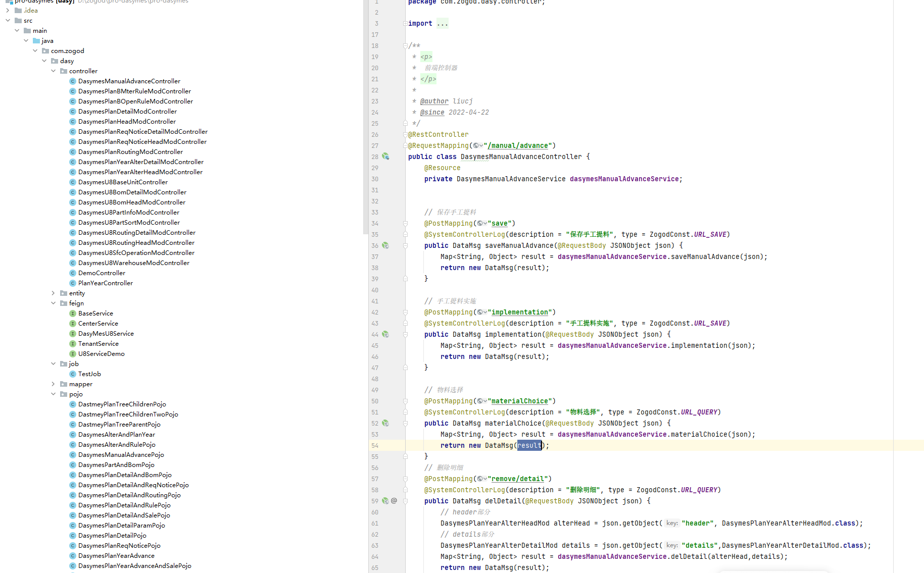This screenshot has width=924, height=573.
Task: Click line number 54 in the gutter
Action: (x=375, y=445)
